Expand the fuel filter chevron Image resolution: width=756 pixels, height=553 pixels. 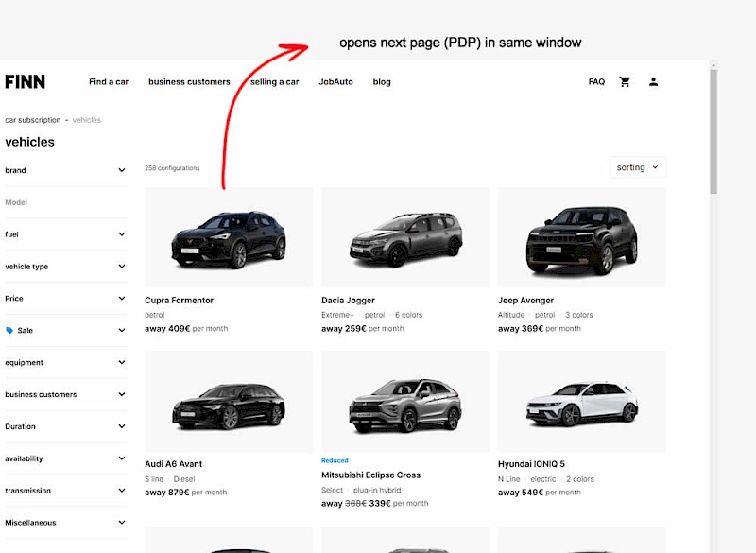[x=122, y=234]
